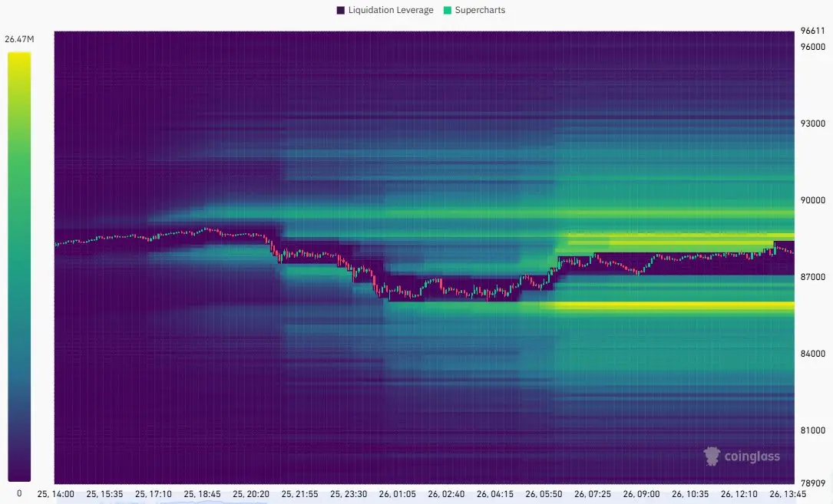
Task: Click the 96000 price axis label
Action: click(813, 47)
